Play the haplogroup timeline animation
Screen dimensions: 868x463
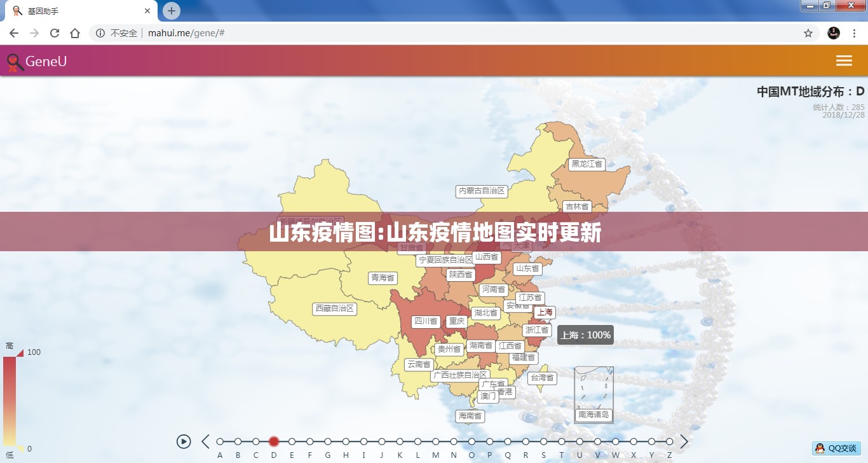coord(184,441)
